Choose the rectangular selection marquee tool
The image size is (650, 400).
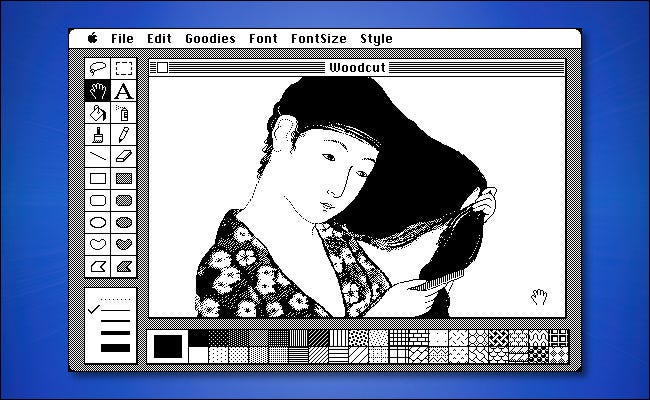(123, 69)
